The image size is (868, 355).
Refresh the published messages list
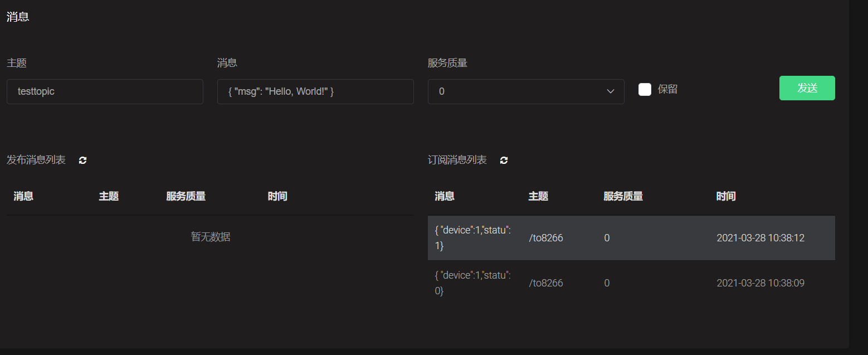pos(83,161)
